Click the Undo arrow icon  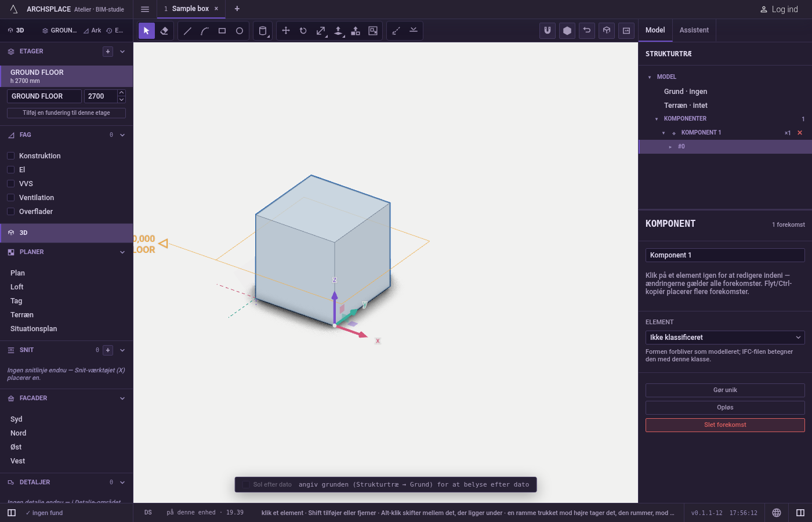tap(587, 31)
